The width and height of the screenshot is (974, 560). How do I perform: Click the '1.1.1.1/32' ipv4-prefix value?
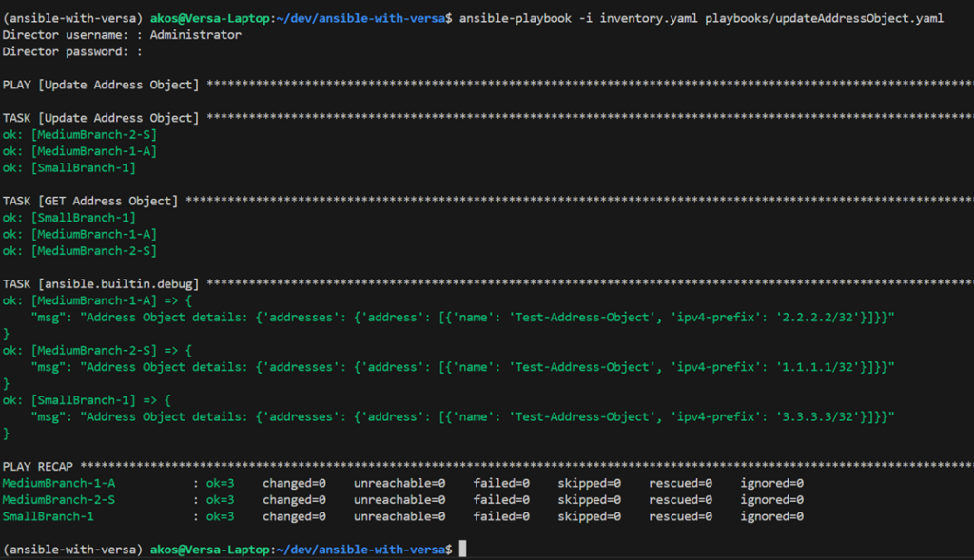(x=817, y=367)
